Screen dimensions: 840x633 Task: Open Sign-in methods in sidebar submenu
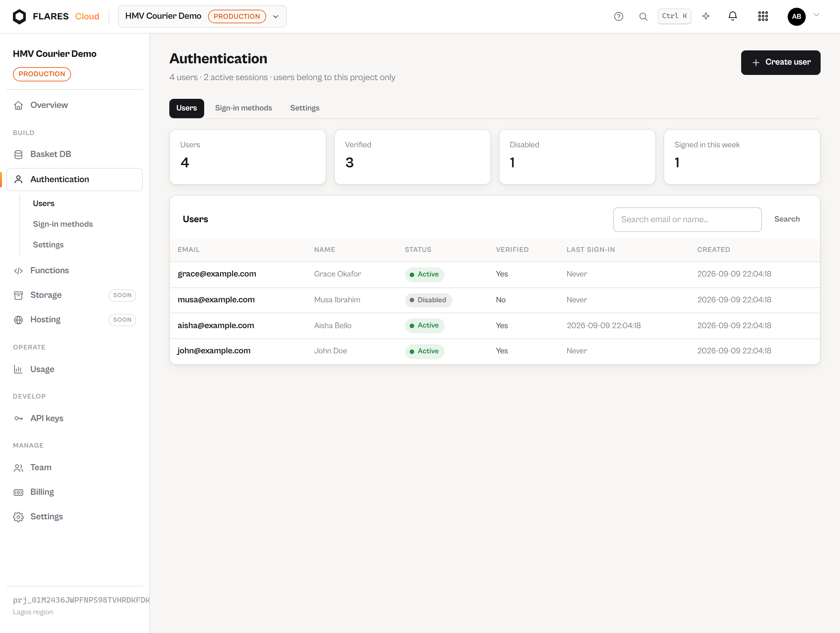pyautogui.click(x=63, y=224)
